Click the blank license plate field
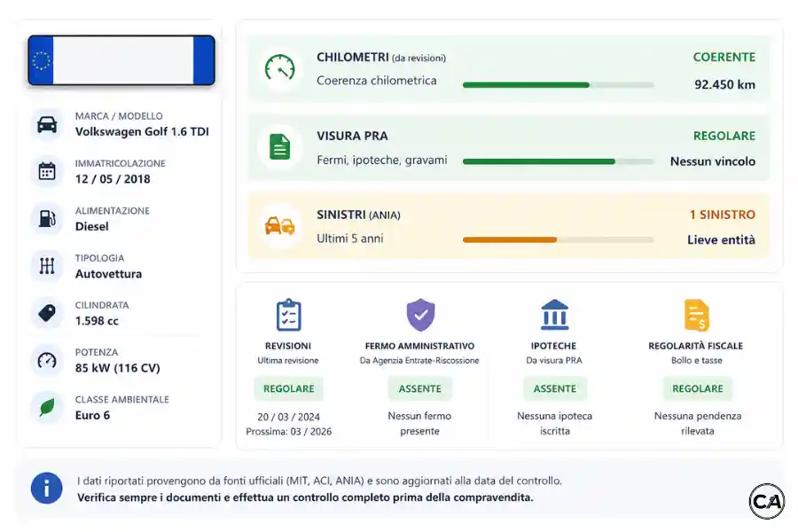 123,60
